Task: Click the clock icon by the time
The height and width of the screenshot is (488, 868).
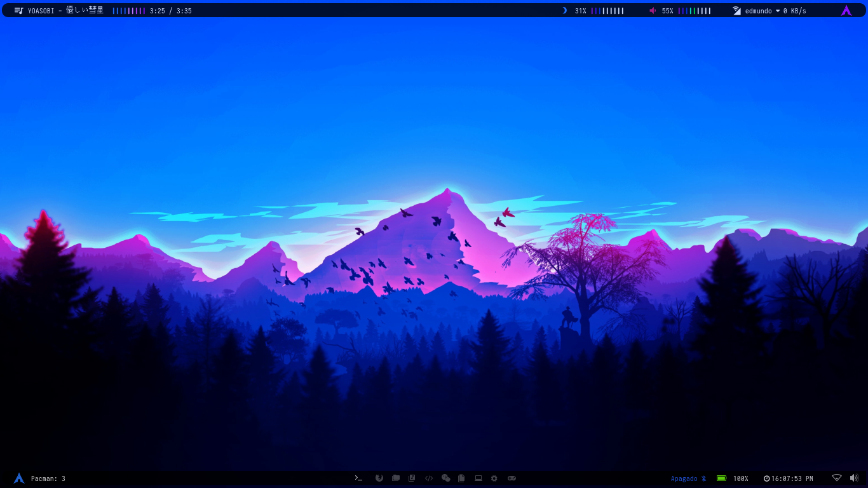Action: point(766,478)
